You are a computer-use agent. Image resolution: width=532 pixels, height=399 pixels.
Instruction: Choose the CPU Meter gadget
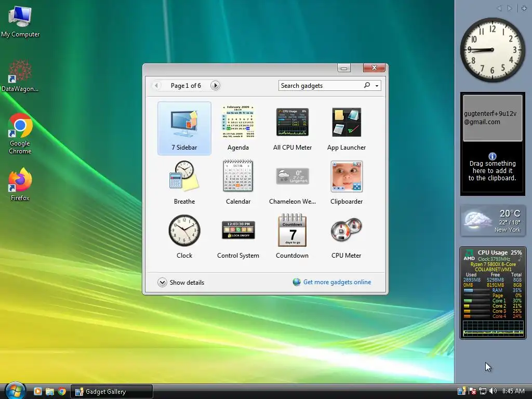click(347, 236)
